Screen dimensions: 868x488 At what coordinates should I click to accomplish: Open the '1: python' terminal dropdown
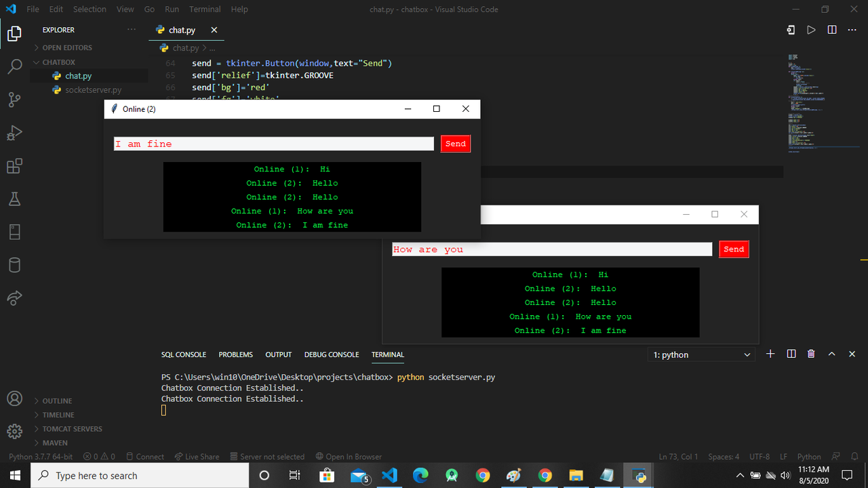701,354
